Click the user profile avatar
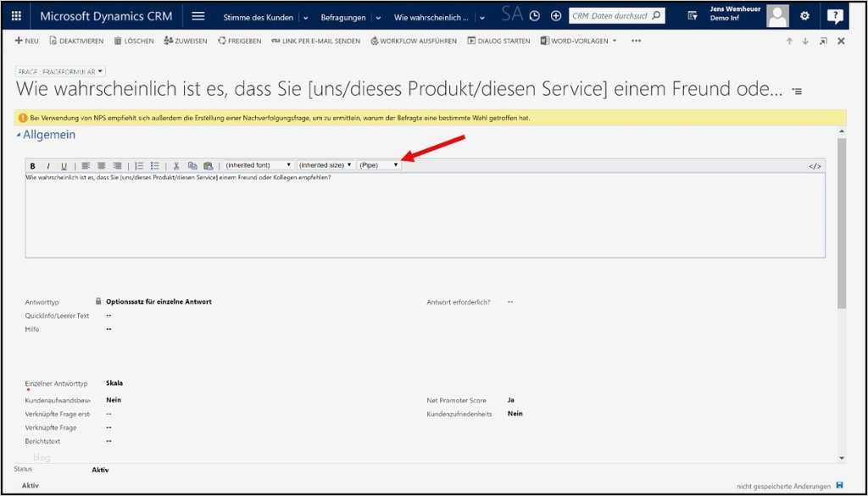 pyautogui.click(x=778, y=16)
